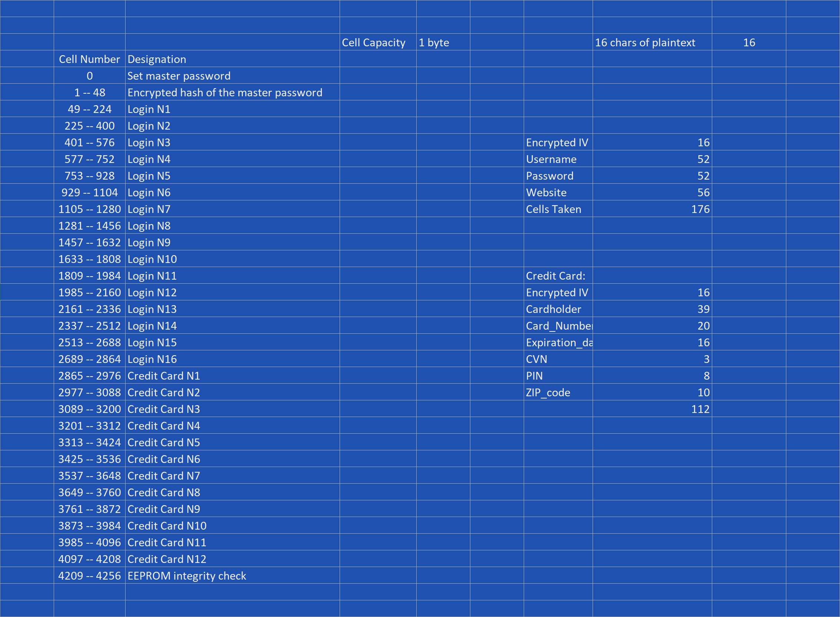Click the '1105 -- 1280' range cell
This screenshot has height=617, width=840.
pos(90,209)
